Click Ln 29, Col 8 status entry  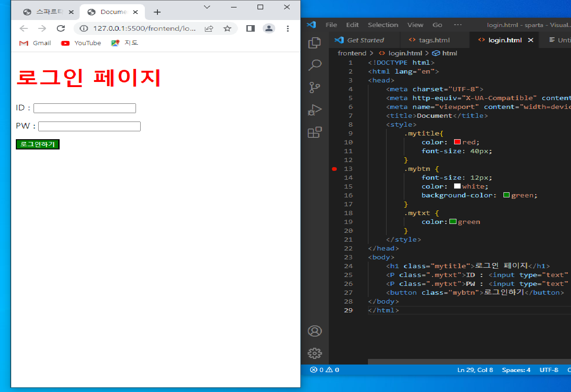[x=475, y=370]
